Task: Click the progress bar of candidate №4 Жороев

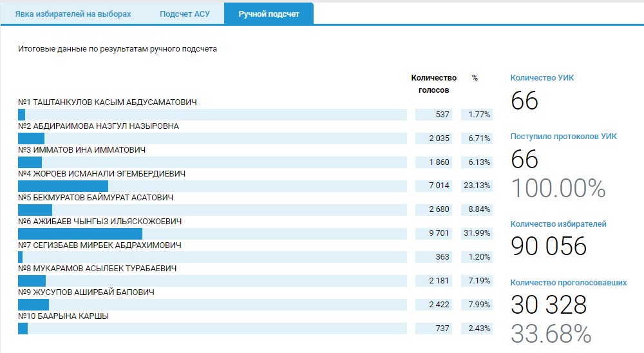Action: coord(62,186)
